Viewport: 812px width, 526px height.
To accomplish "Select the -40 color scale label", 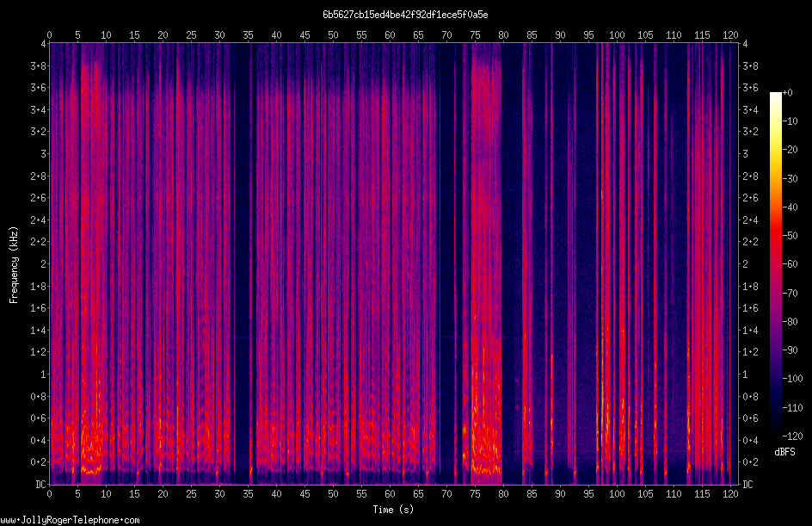I will pos(790,207).
